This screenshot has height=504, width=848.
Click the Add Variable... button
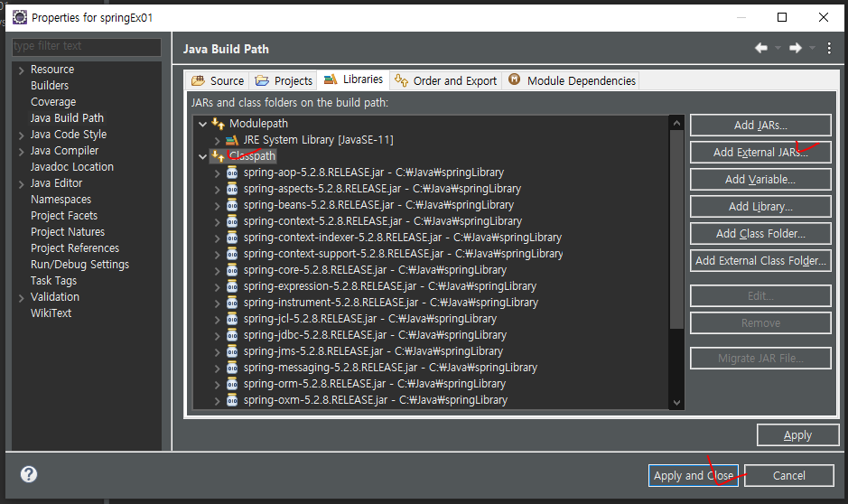pyautogui.click(x=760, y=179)
